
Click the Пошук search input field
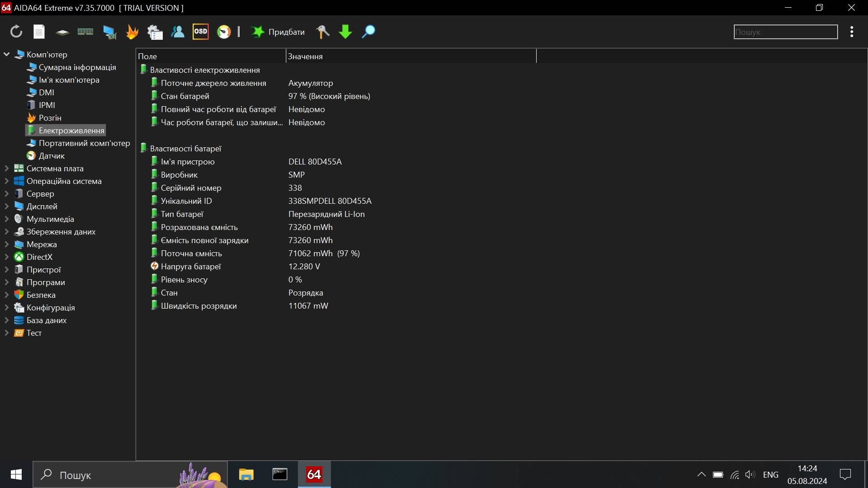[x=785, y=32]
